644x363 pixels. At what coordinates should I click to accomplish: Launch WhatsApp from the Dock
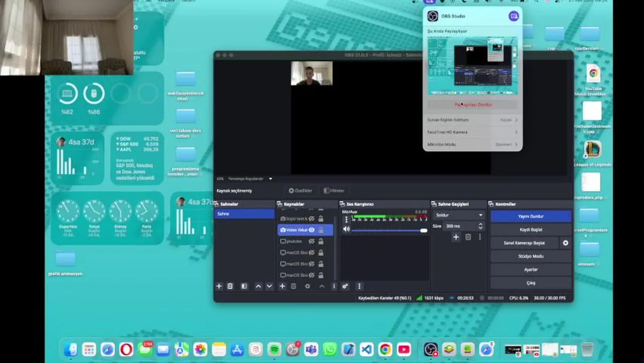(x=330, y=349)
